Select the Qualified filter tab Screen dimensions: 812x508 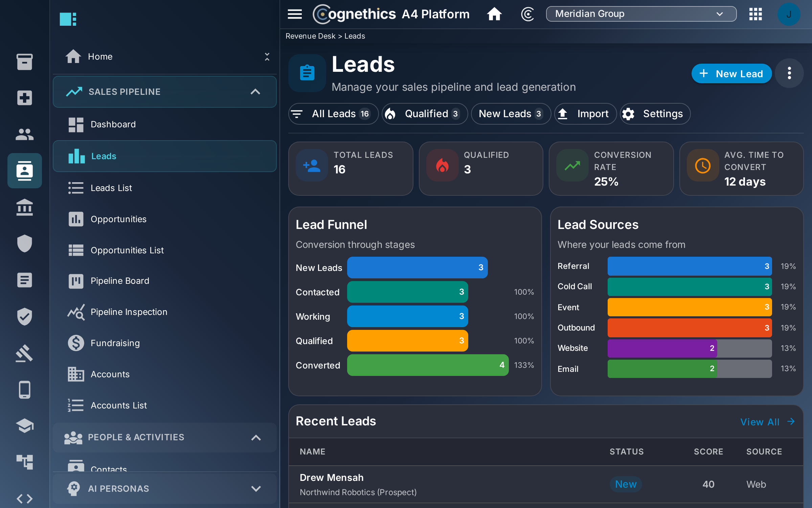point(425,114)
